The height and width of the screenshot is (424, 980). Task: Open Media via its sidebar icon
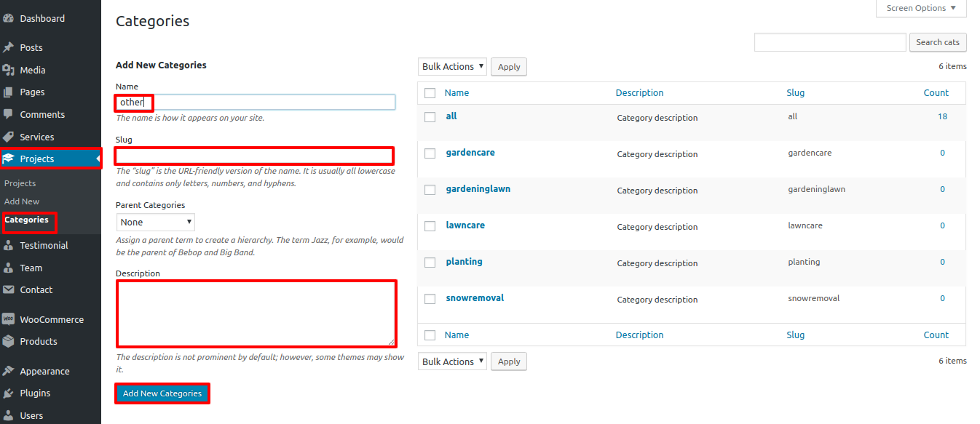pyautogui.click(x=9, y=71)
